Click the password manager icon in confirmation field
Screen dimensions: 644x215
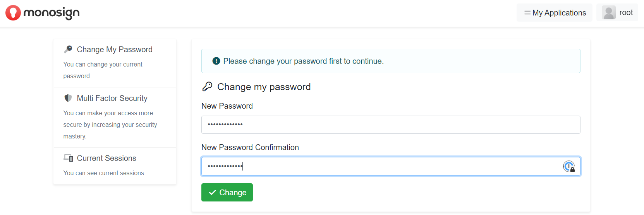(x=568, y=167)
